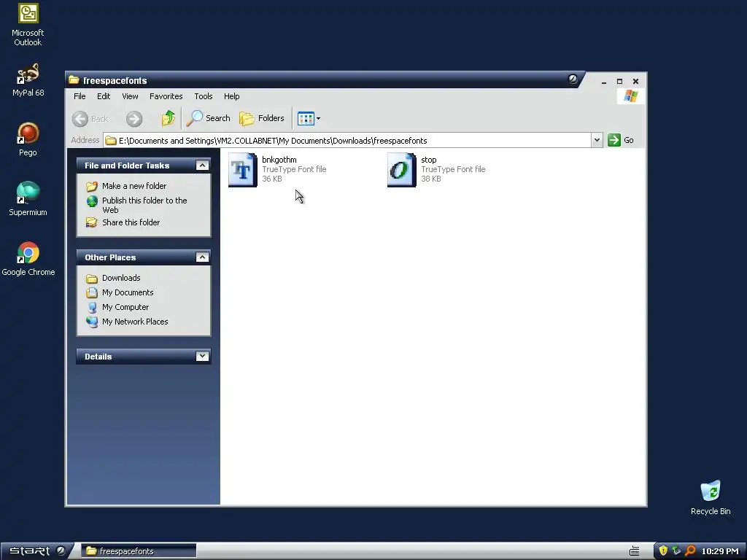Click the on-screen keyboard tray icon
The height and width of the screenshot is (560, 747).
(634, 551)
